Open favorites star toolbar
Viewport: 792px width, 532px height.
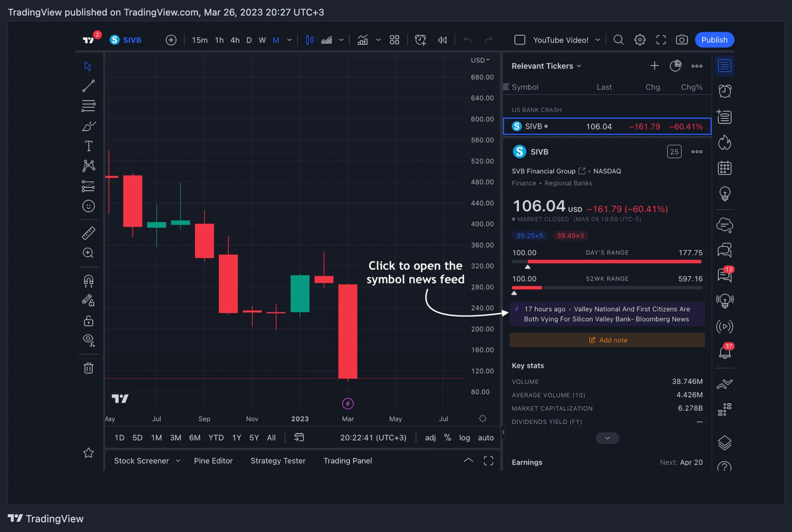[89, 453]
